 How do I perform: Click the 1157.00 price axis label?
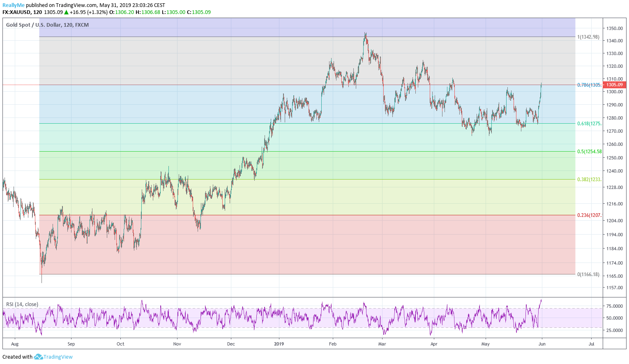614,288
